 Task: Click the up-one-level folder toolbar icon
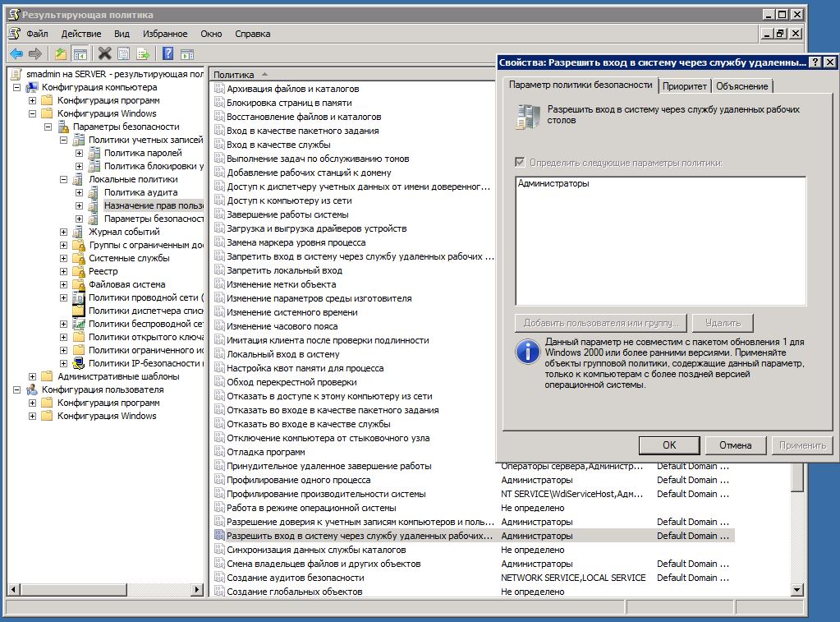click(61, 53)
